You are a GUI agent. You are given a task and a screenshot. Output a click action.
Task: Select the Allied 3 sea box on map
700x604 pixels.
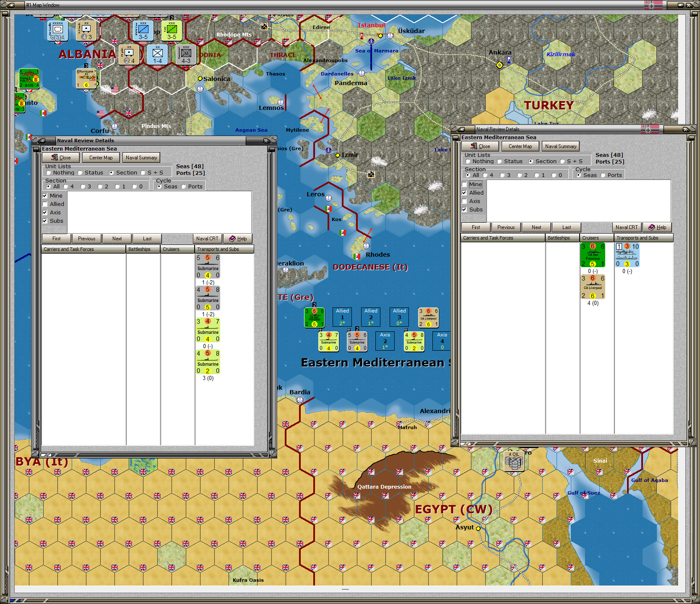click(x=399, y=317)
